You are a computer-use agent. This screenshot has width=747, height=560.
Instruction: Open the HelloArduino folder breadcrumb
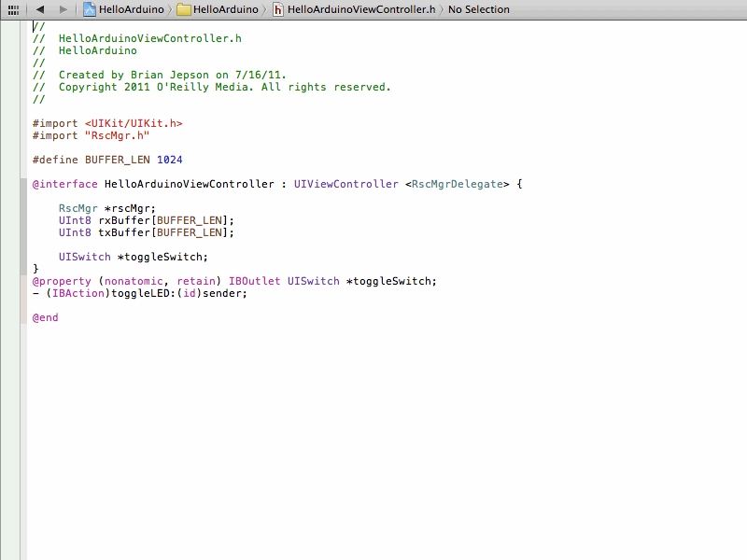[225, 9]
